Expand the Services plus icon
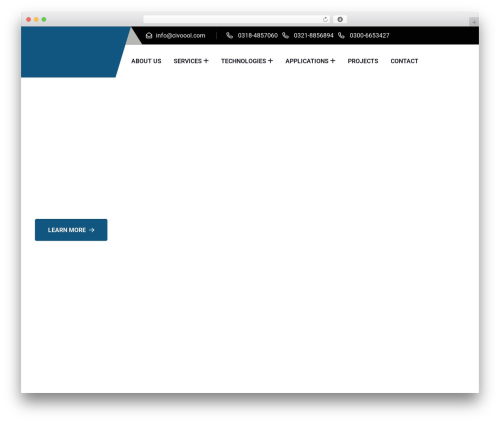This screenshot has height=423, width=500. (206, 61)
